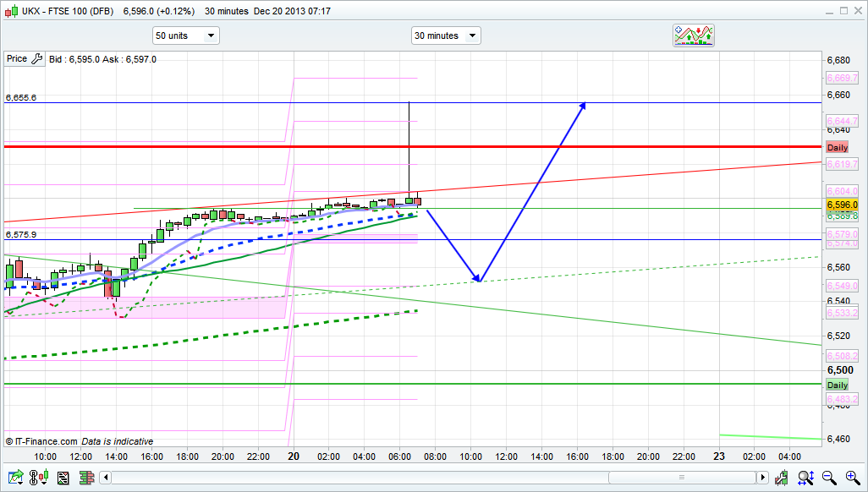Click the Price settings wrench icon
The width and height of the screenshot is (868, 492).
point(36,59)
